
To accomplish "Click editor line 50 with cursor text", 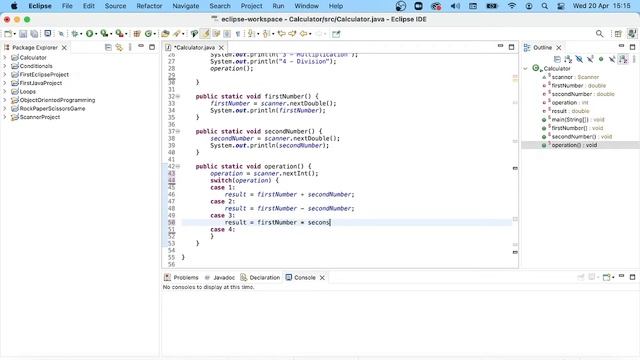I will tap(347, 222).
